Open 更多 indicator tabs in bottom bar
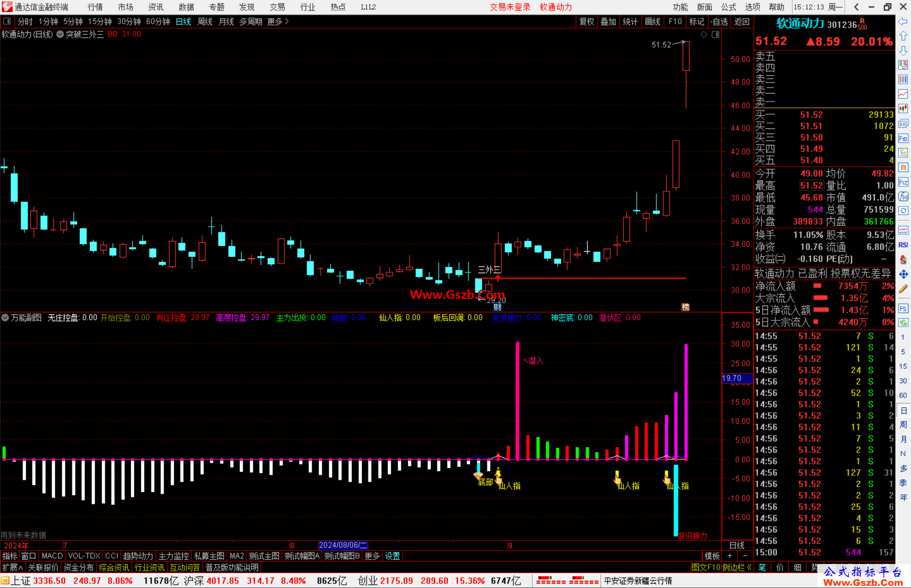 point(372,556)
